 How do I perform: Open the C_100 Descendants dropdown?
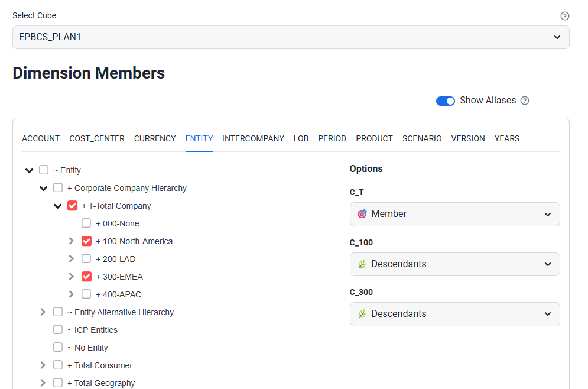pyautogui.click(x=454, y=264)
